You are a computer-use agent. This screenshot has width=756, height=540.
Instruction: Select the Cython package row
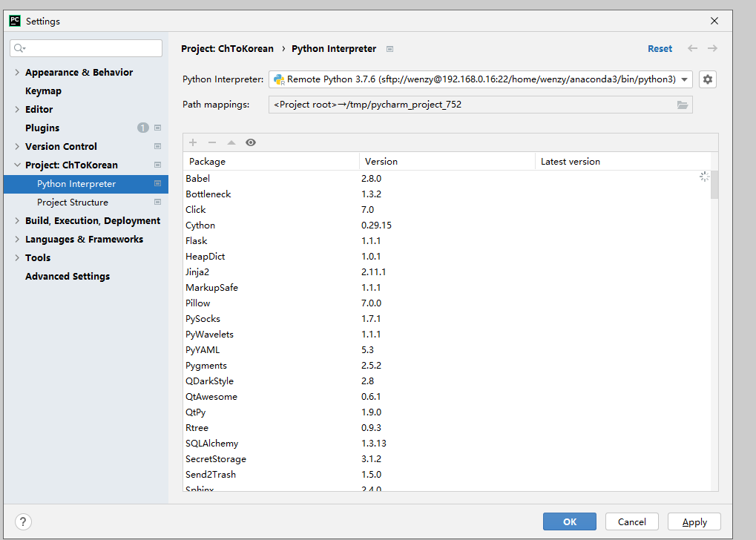pyautogui.click(x=447, y=225)
